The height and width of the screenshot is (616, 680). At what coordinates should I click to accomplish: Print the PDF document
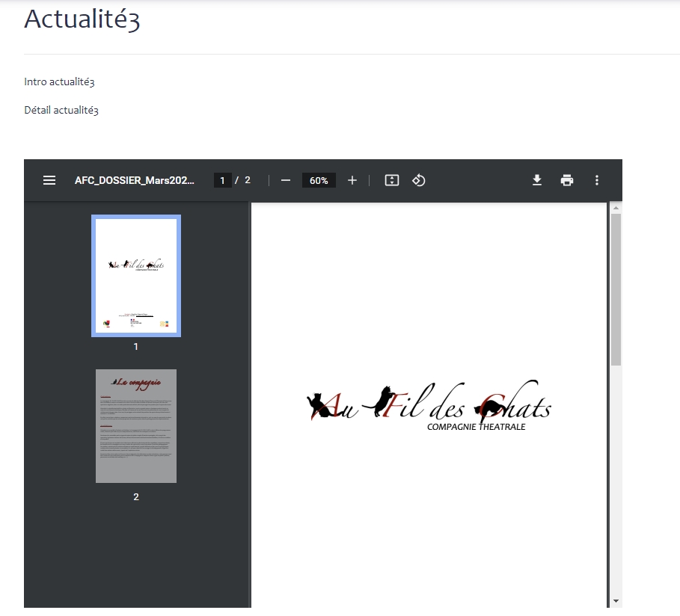(567, 180)
